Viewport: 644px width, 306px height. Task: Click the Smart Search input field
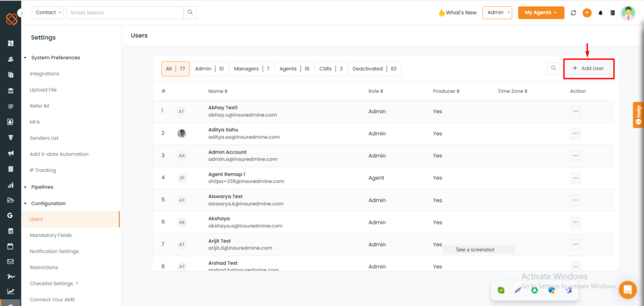tap(125, 13)
